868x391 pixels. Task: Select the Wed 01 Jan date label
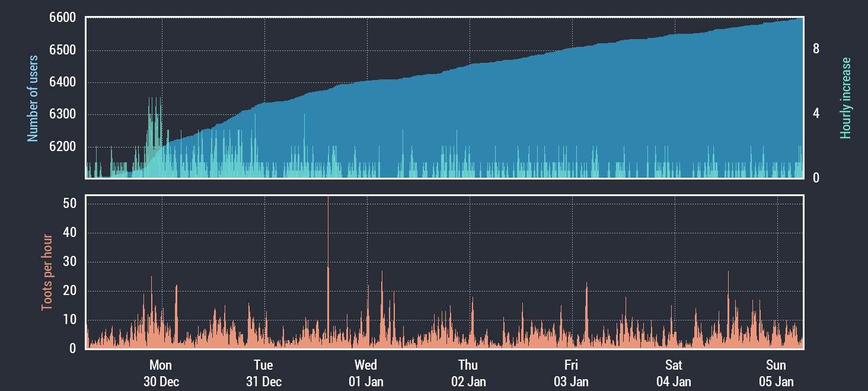(x=366, y=373)
